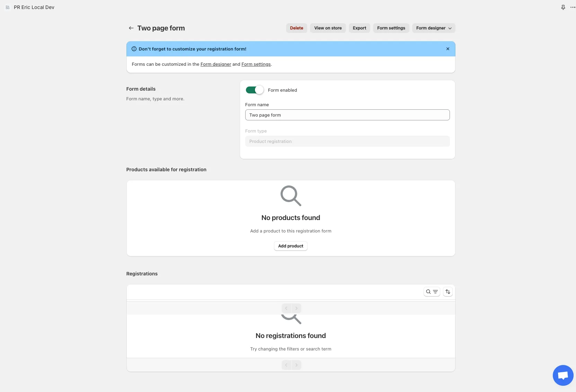Export the form data

(360, 28)
